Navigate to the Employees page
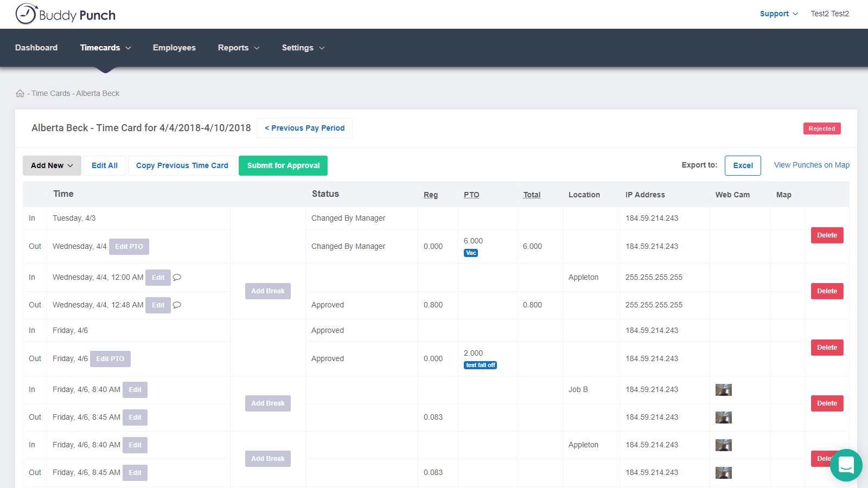The image size is (868, 488). point(174,48)
